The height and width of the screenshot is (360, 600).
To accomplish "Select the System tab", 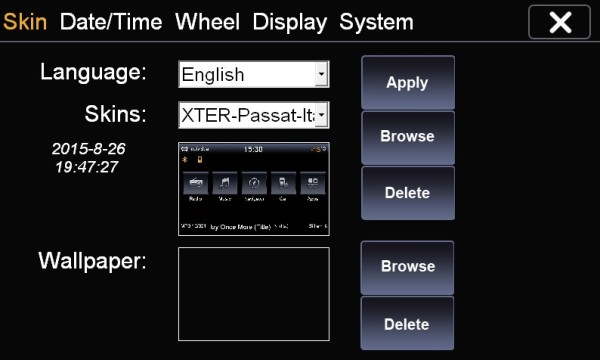I will point(377,22).
